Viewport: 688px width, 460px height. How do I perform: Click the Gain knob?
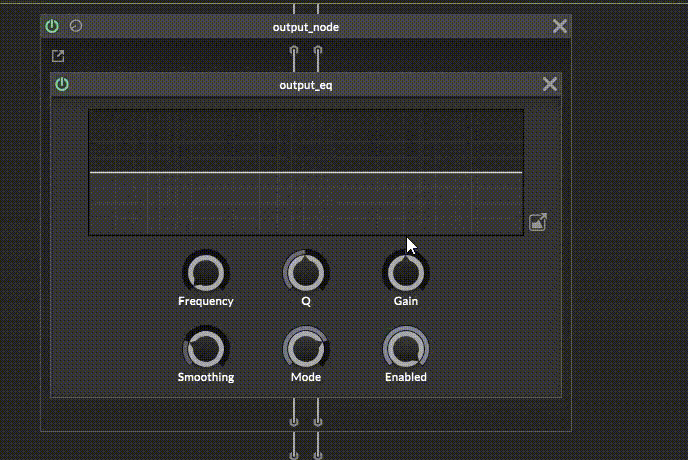click(406, 272)
